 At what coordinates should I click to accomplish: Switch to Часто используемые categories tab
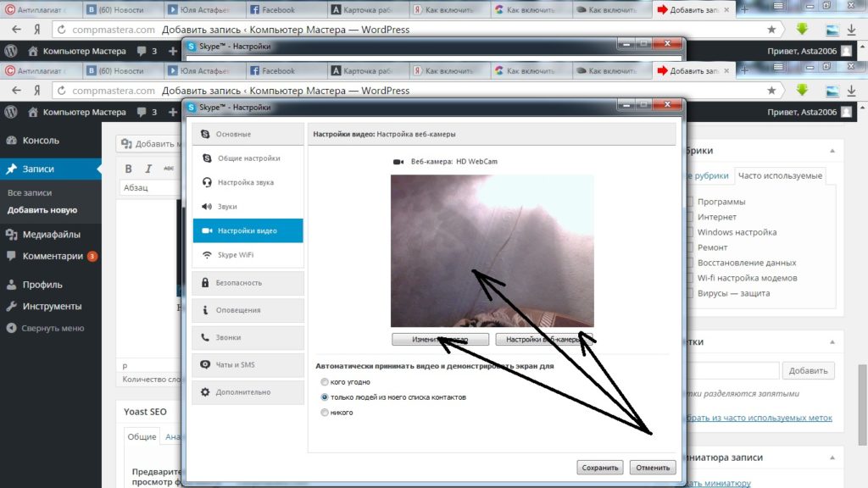pyautogui.click(x=780, y=176)
